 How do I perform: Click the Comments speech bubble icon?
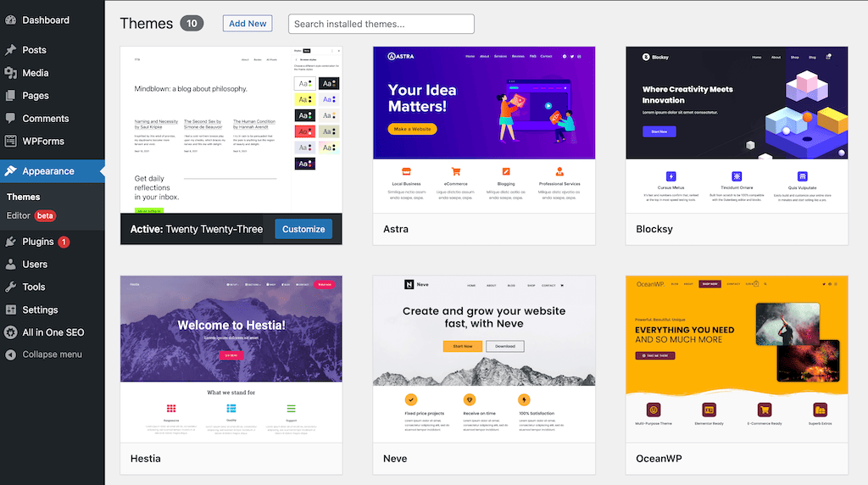coord(10,118)
